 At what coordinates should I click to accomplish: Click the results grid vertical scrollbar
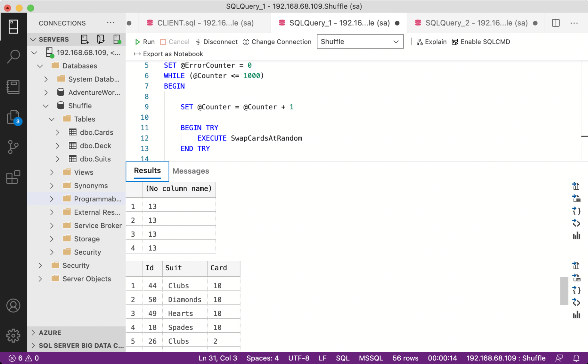point(564,291)
